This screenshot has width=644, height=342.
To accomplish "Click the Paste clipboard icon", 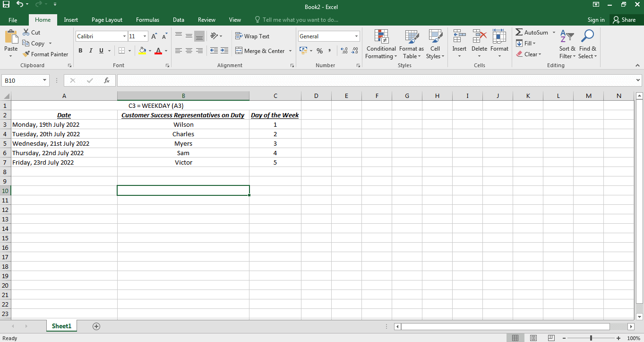I will pos(11,37).
